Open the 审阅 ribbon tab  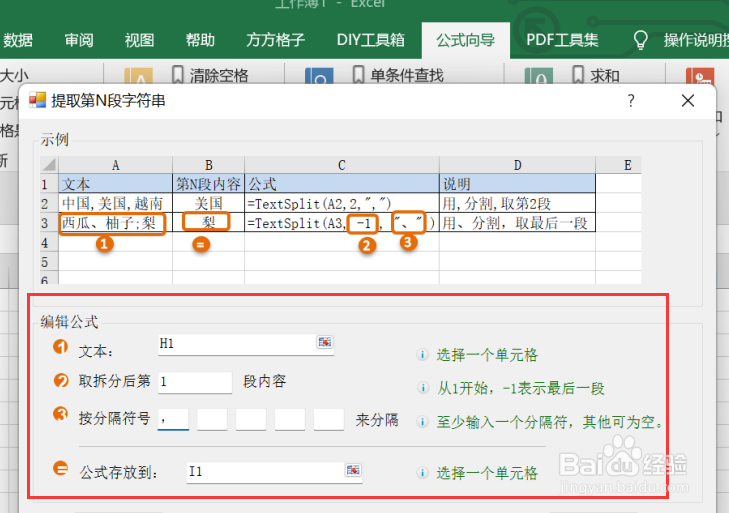click(79, 40)
